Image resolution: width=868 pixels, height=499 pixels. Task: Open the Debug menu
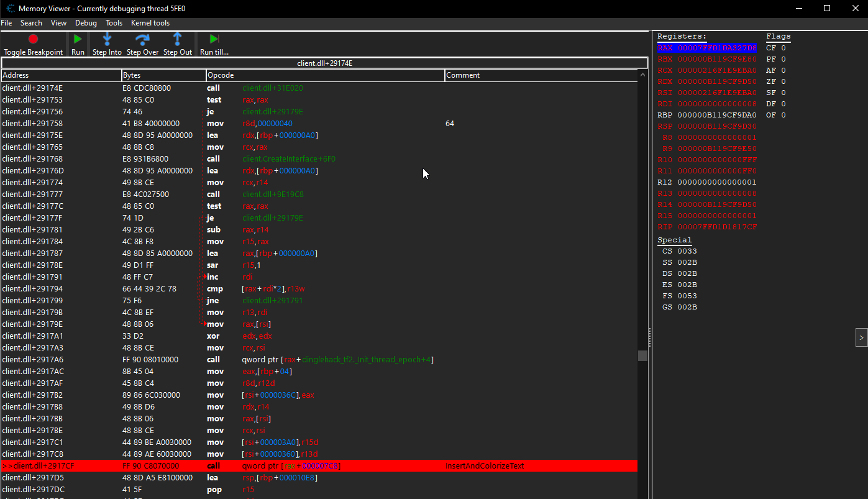[x=86, y=23]
